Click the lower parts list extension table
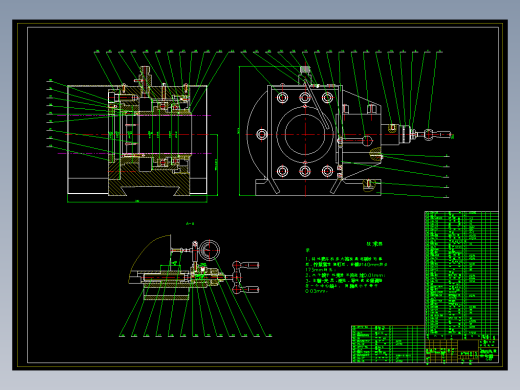Image resolution: width=520 pixels, height=390 pixels. pyautogui.click(x=388, y=344)
